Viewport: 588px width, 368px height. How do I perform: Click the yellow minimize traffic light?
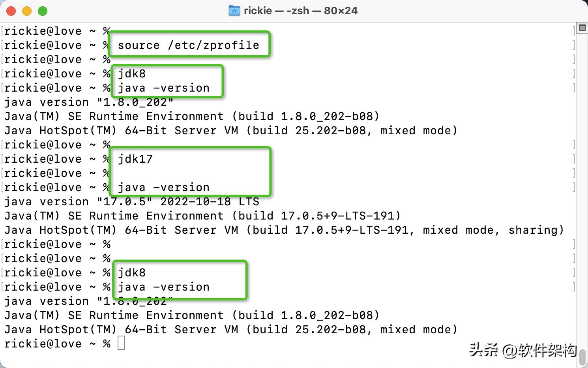pos(27,11)
